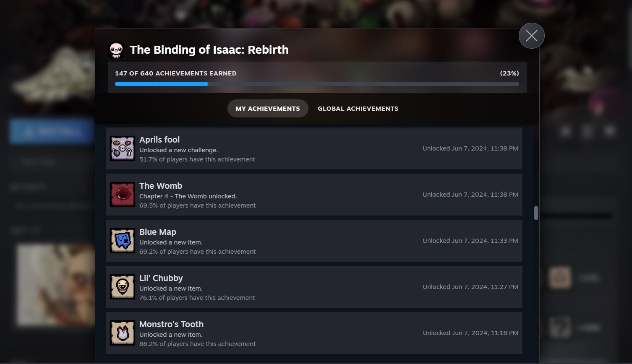The width and height of the screenshot is (632, 364).
Task: Click '69.5% of players have this achievement'
Action: (x=198, y=205)
